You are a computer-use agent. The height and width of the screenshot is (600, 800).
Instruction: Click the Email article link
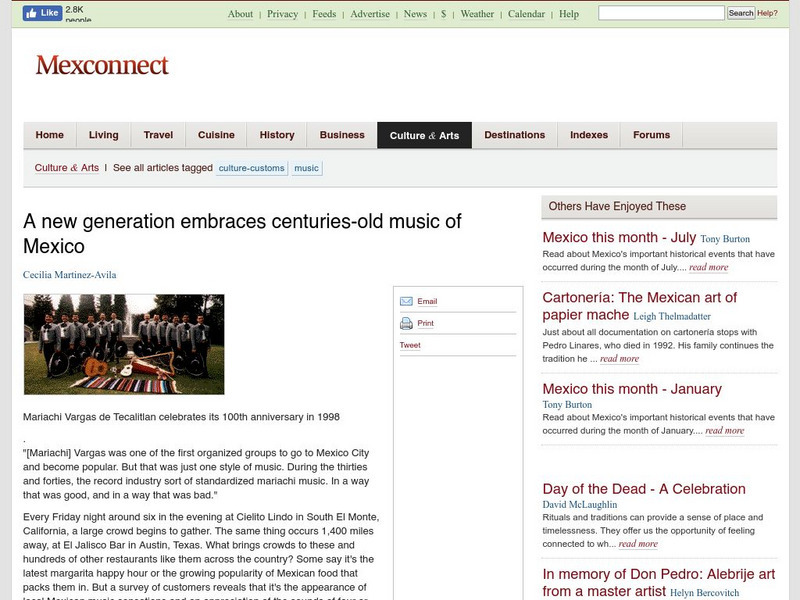tap(427, 301)
